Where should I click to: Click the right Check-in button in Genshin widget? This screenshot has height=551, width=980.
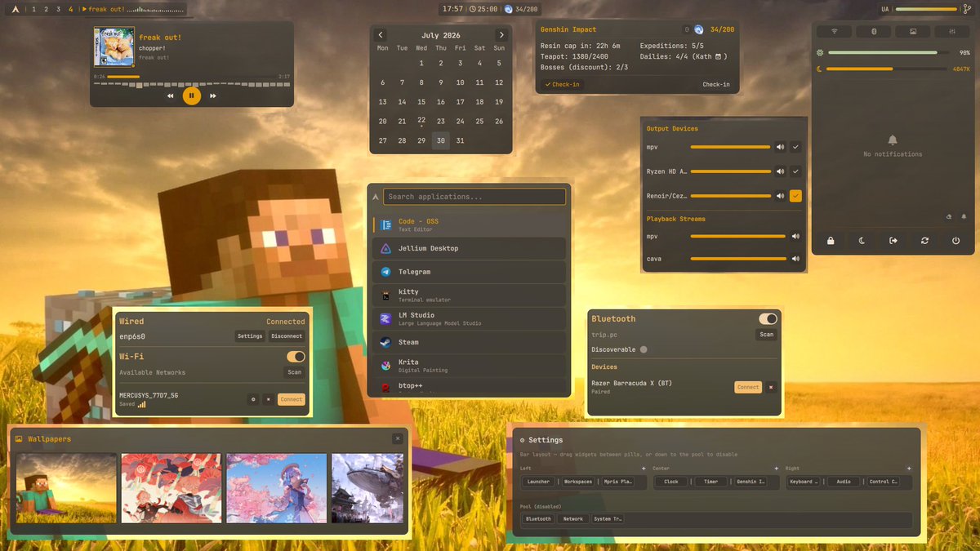[x=716, y=84]
